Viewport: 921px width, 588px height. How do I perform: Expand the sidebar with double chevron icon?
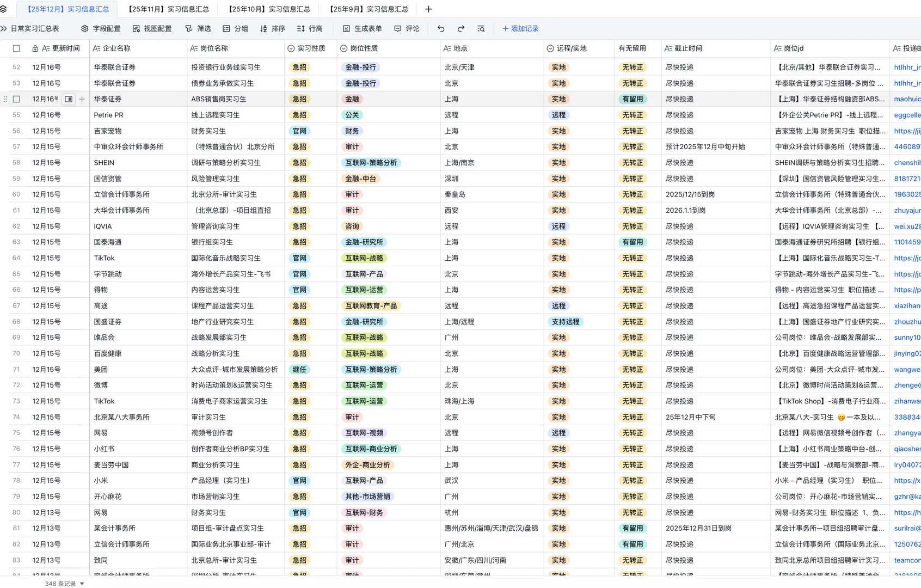4,29
